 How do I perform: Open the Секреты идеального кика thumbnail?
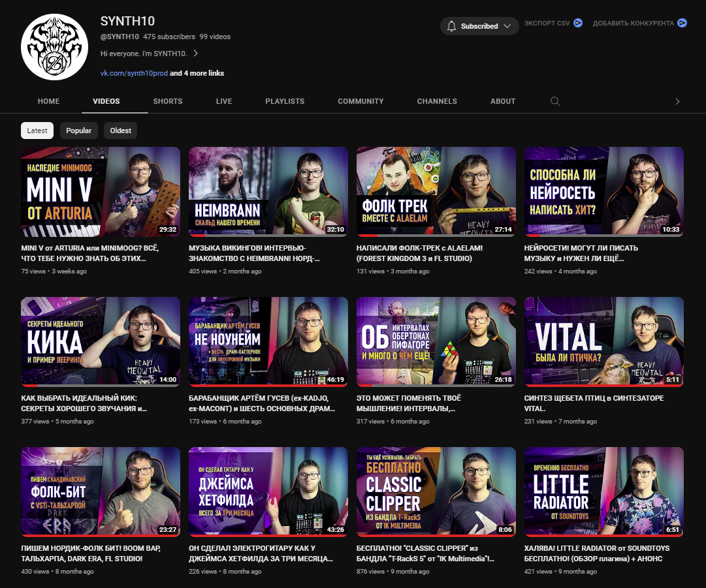(101, 342)
